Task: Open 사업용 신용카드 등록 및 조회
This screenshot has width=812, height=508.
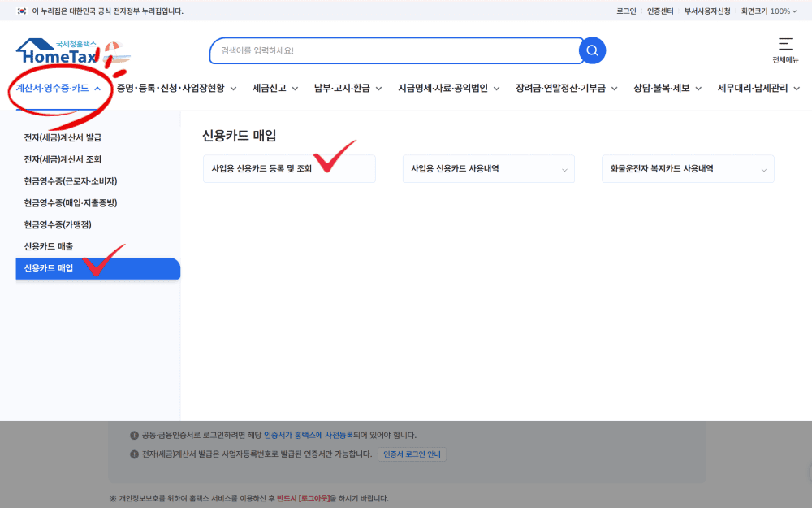Action: pos(289,168)
